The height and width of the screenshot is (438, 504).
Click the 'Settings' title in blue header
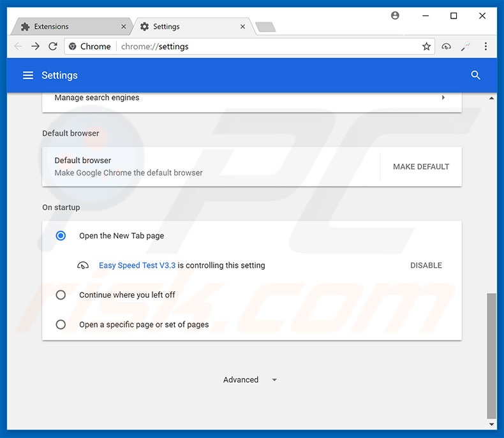point(59,75)
